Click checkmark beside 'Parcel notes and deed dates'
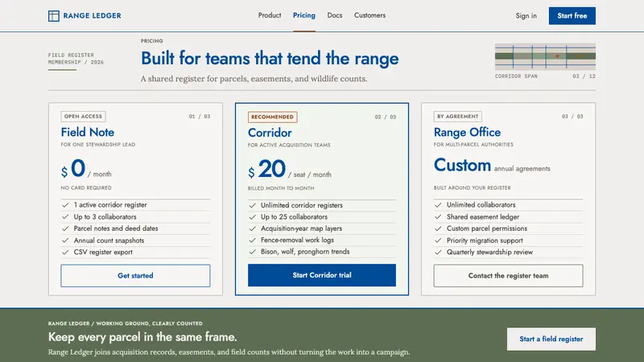The width and height of the screenshot is (644, 362). (x=65, y=228)
